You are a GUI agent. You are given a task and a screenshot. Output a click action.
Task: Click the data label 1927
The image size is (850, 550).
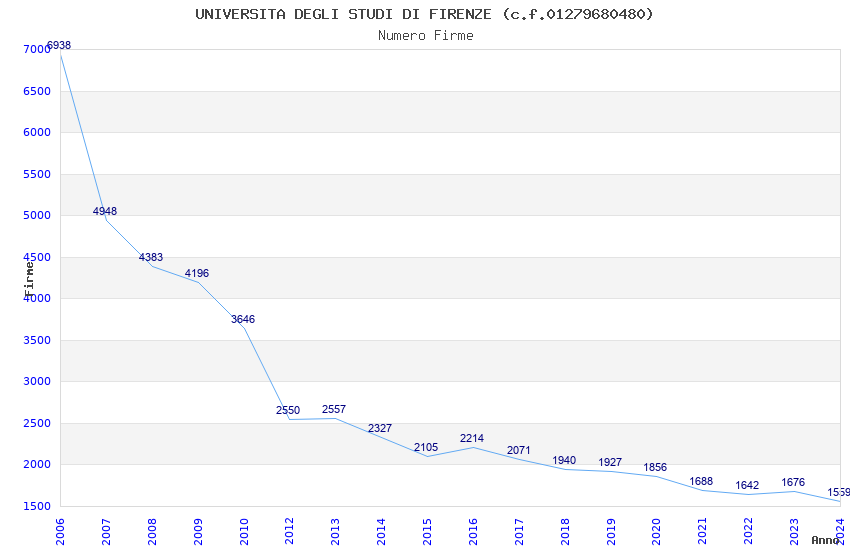610,462
